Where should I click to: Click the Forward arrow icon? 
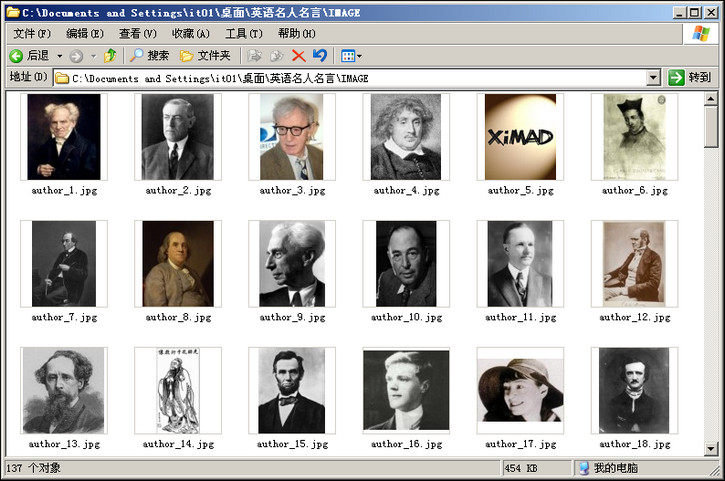pyautogui.click(x=76, y=56)
